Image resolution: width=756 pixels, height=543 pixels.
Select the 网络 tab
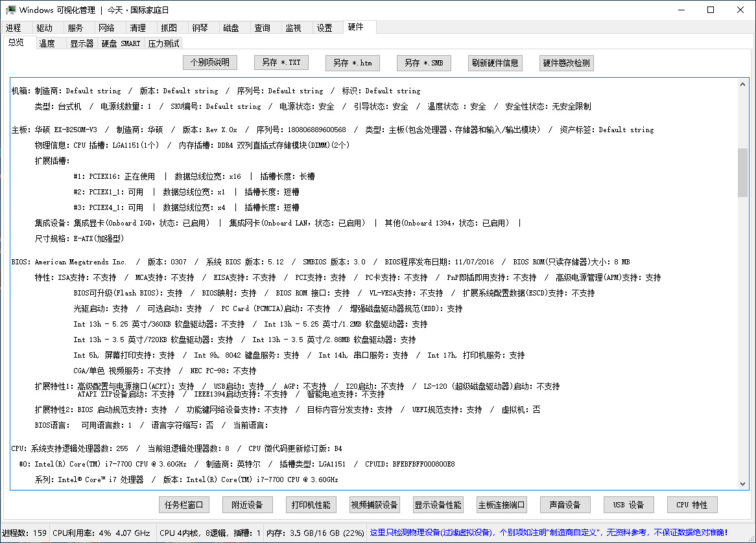click(x=106, y=28)
